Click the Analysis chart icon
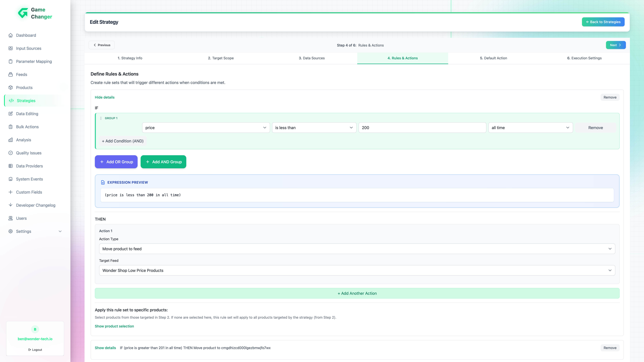 (x=10, y=140)
